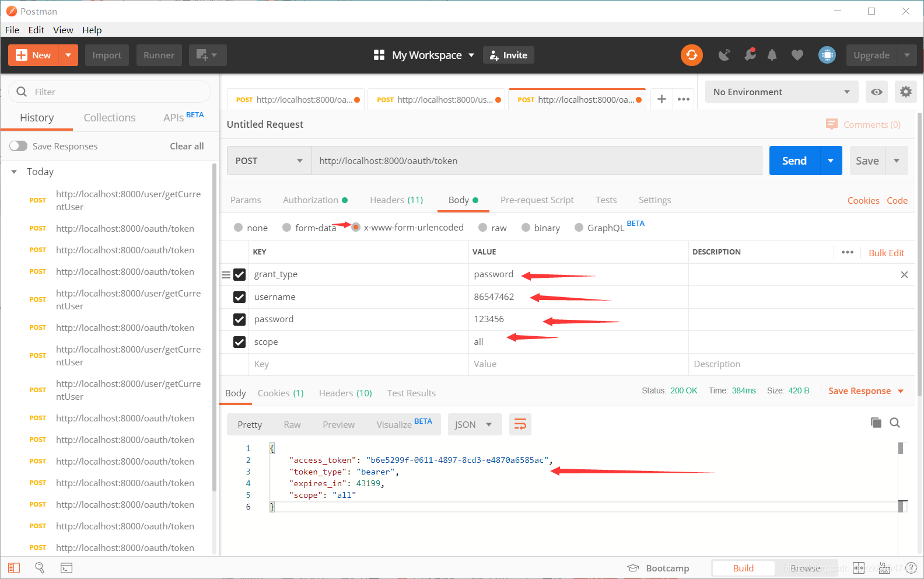Open the New button dropdown arrow
This screenshot has height=579, width=924.
[68, 55]
